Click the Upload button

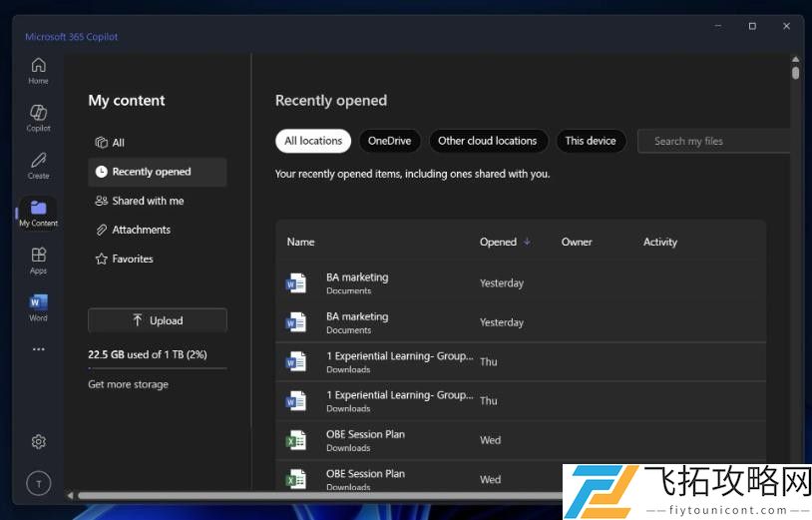pos(158,320)
